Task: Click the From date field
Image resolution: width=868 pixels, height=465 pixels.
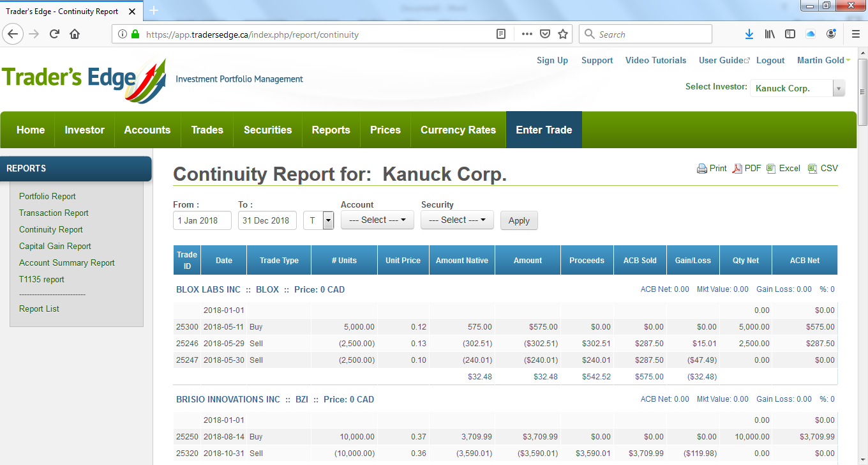Action: tap(202, 220)
